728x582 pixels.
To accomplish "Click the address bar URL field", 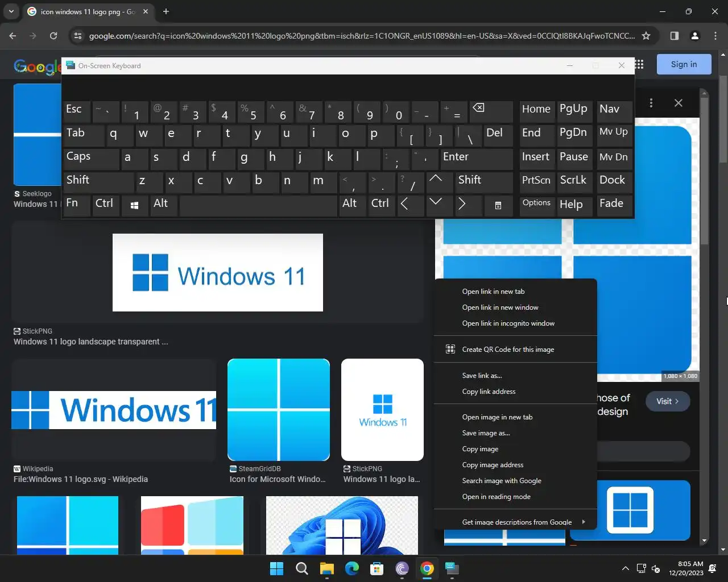I will pyautogui.click(x=362, y=36).
